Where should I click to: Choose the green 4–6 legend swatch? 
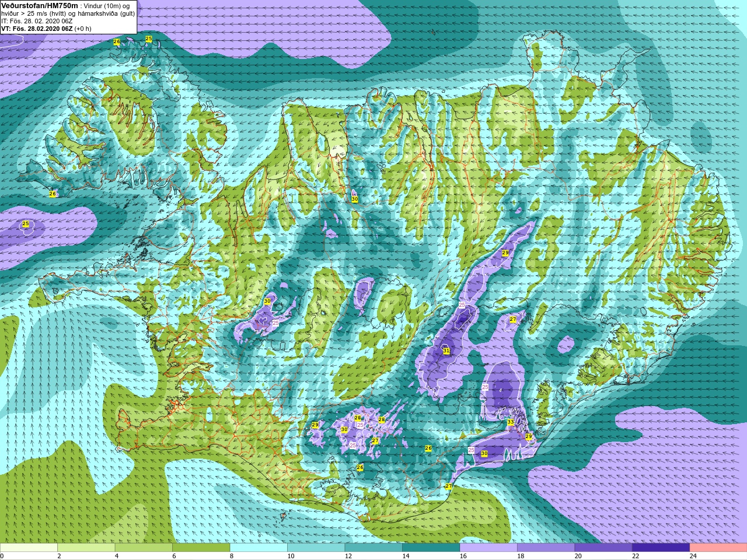pyautogui.click(x=144, y=548)
